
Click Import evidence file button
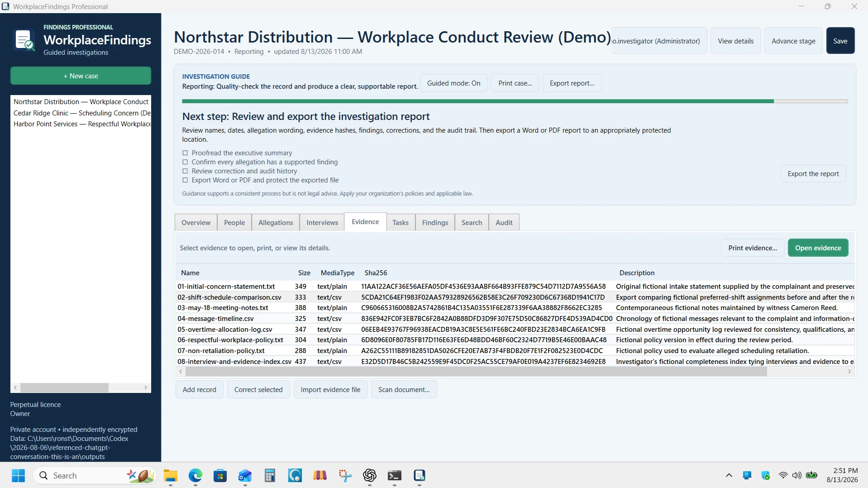[x=330, y=389]
